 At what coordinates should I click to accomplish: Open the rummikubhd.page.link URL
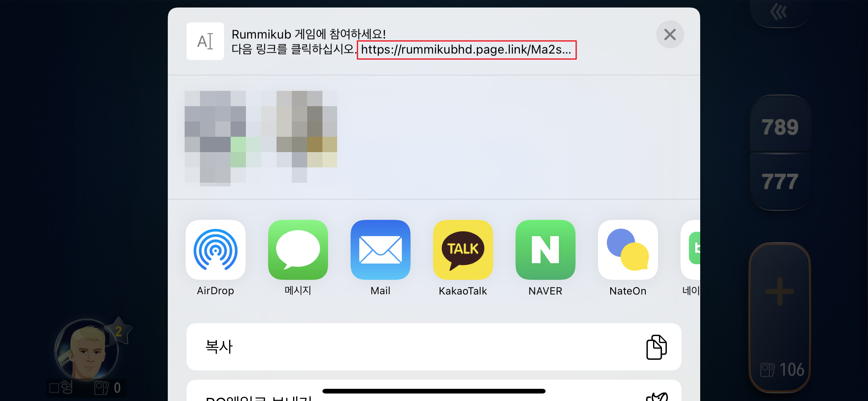coord(466,50)
